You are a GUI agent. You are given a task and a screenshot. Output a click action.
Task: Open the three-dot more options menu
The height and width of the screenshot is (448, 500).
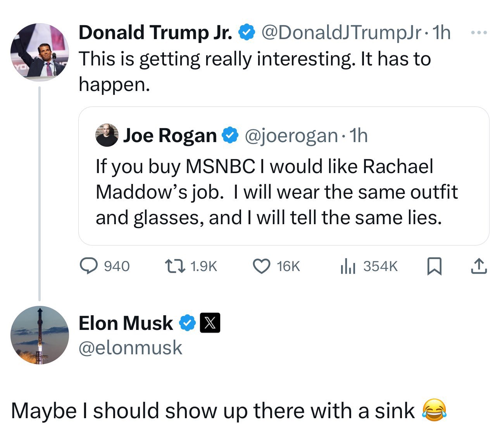478,33
